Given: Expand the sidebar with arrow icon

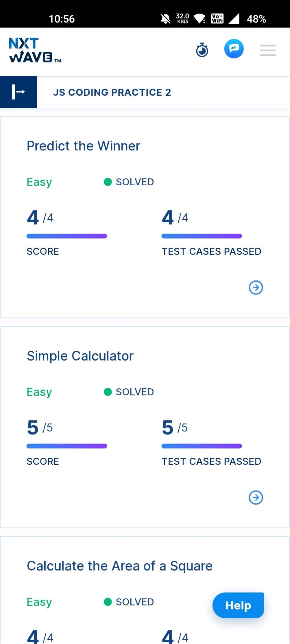Looking at the screenshot, I should 18,92.
